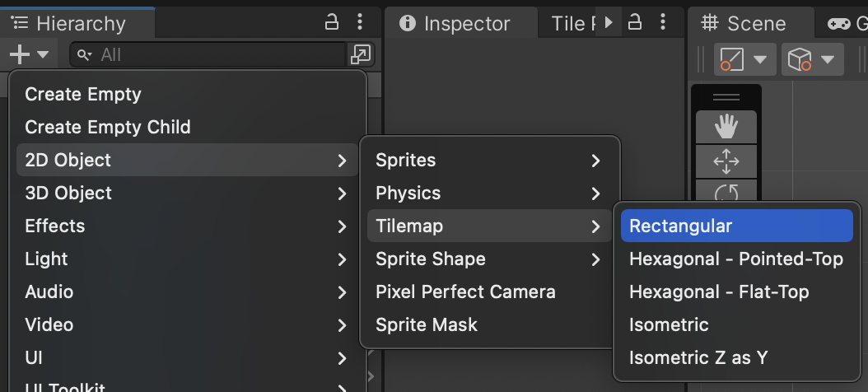Select Pixel Perfect Camera menu item
The height and width of the screenshot is (392, 868).
coord(465,292)
